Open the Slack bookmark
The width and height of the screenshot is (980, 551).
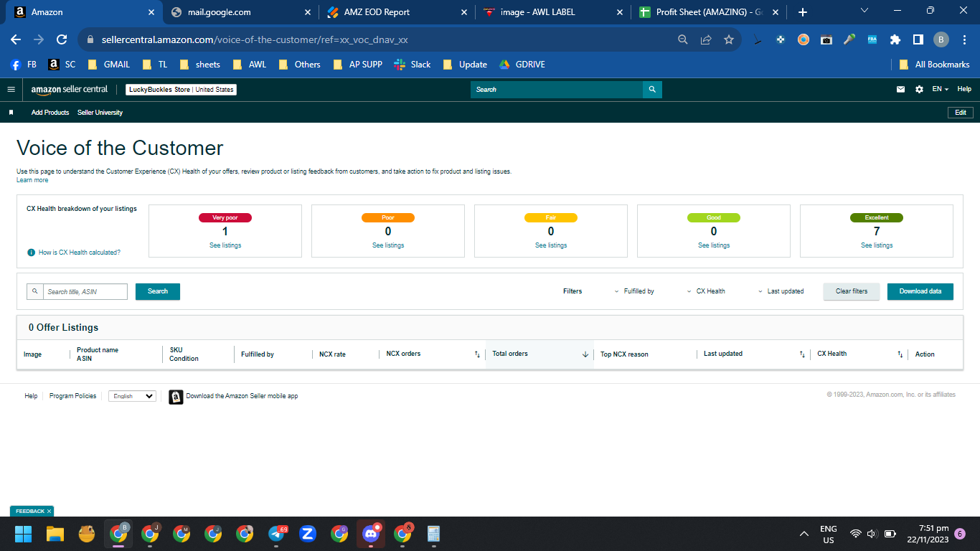click(413, 64)
